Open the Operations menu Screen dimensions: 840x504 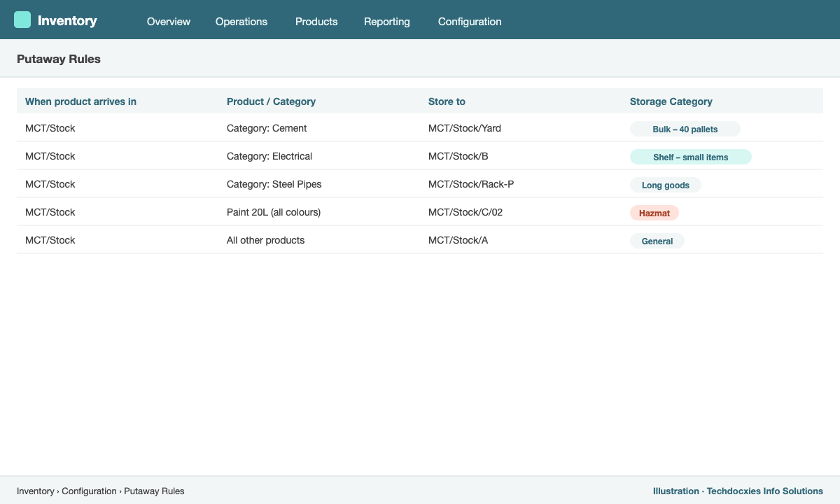[241, 22]
